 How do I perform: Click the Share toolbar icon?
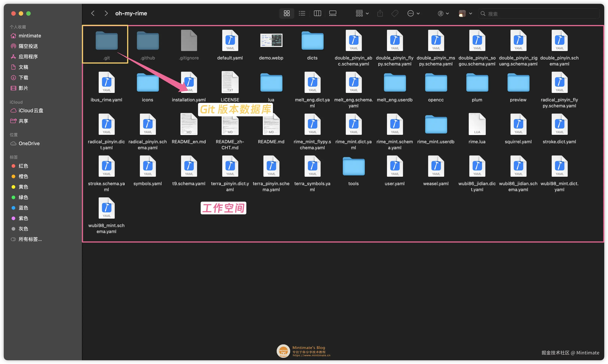click(380, 13)
